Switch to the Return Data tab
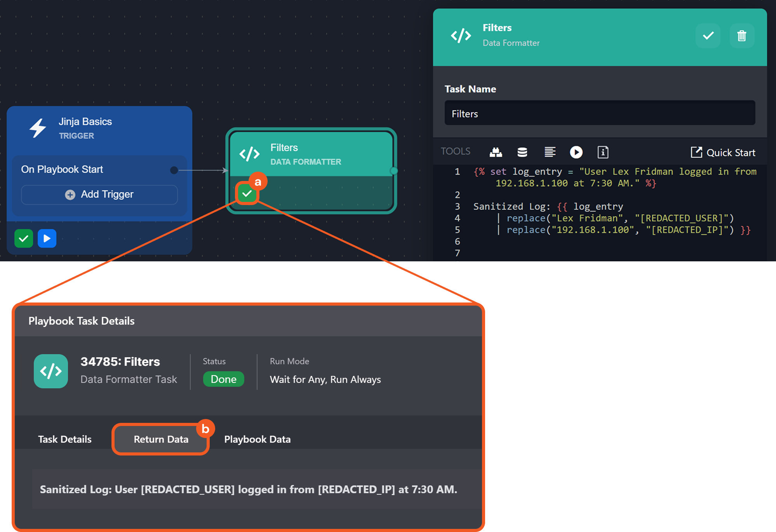 [161, 439]
